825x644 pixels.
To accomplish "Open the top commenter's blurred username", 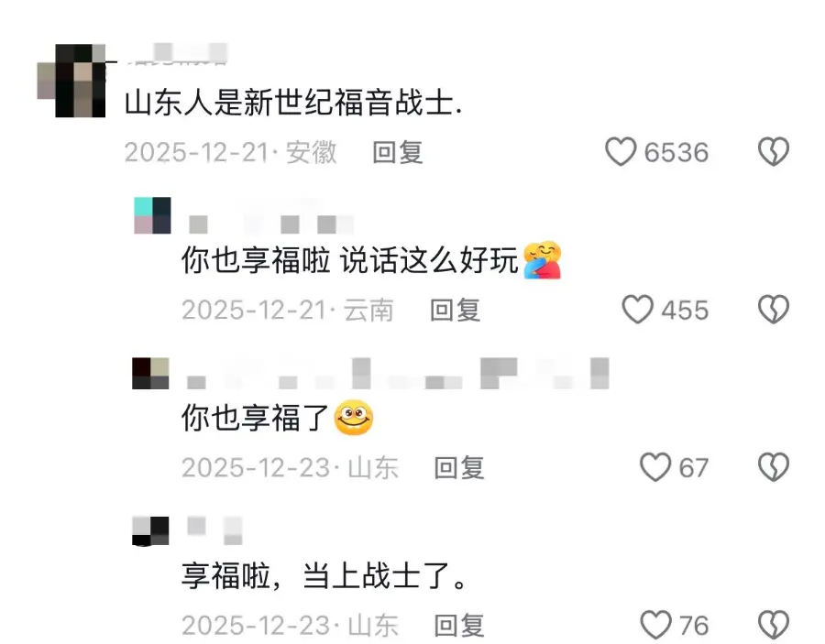I will click(176, 54).
